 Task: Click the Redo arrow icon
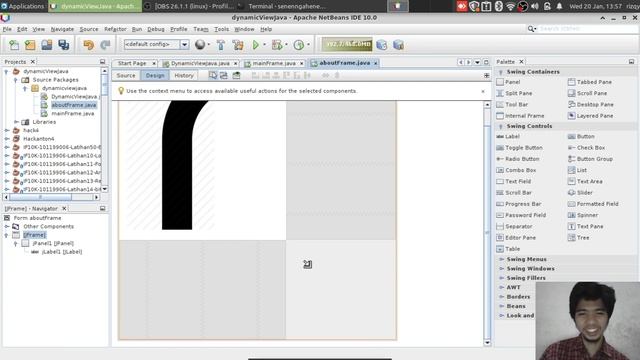[105, 45]
